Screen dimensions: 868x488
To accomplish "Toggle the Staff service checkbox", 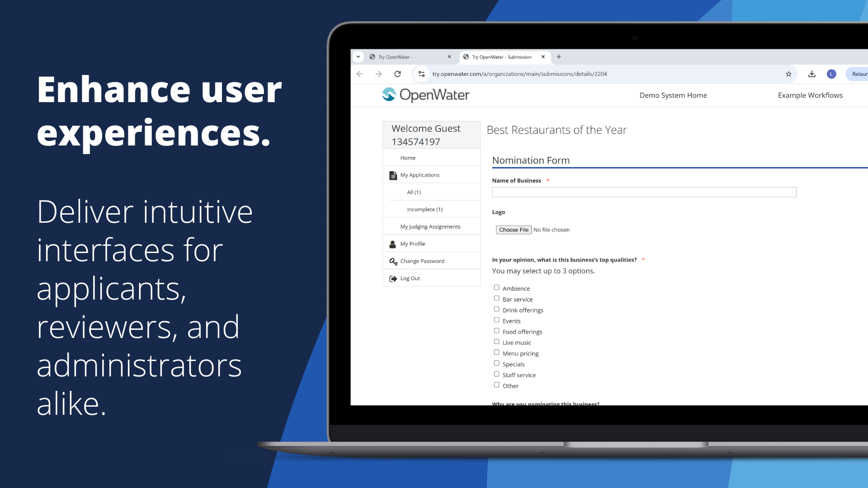I will (496, 374).
